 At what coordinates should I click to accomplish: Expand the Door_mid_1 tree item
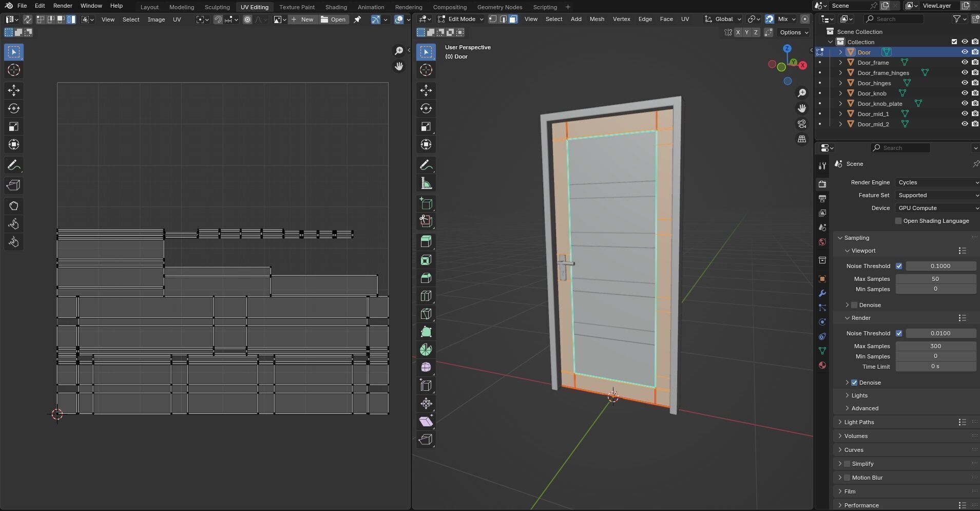840,114
